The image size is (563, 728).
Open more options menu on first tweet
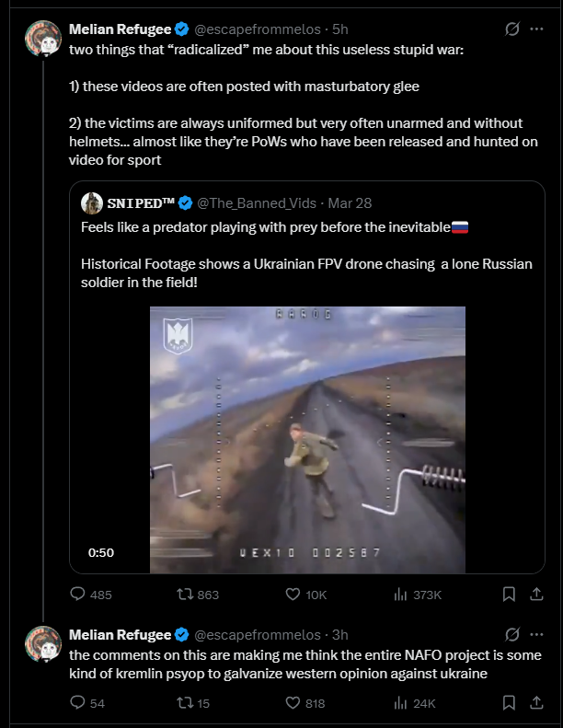(535, 29)
